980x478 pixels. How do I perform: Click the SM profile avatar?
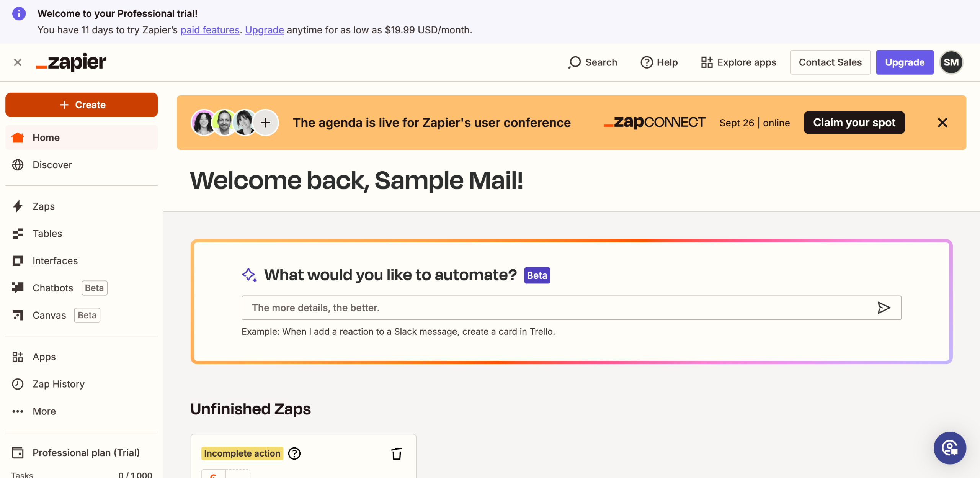951,62
